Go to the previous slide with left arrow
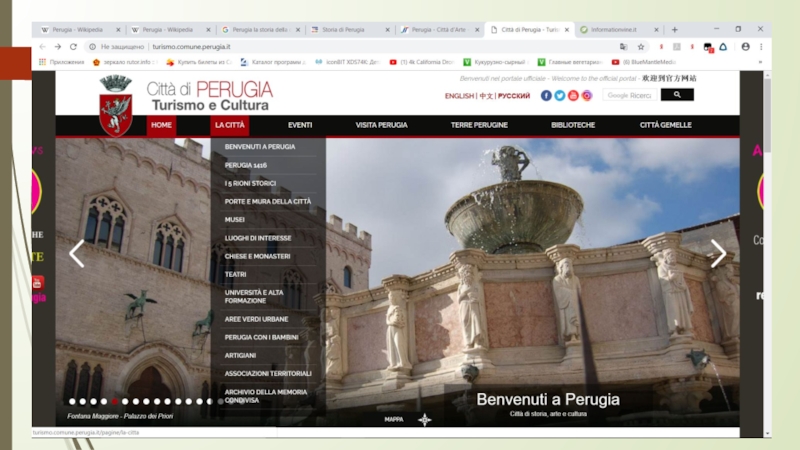 tap(77, 254)
